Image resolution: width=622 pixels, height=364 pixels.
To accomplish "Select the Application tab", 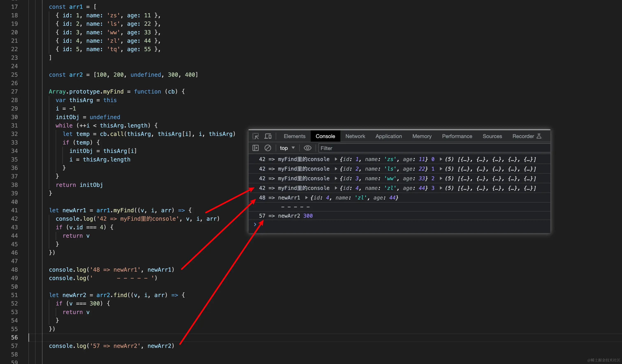I will tap(389, 136).
